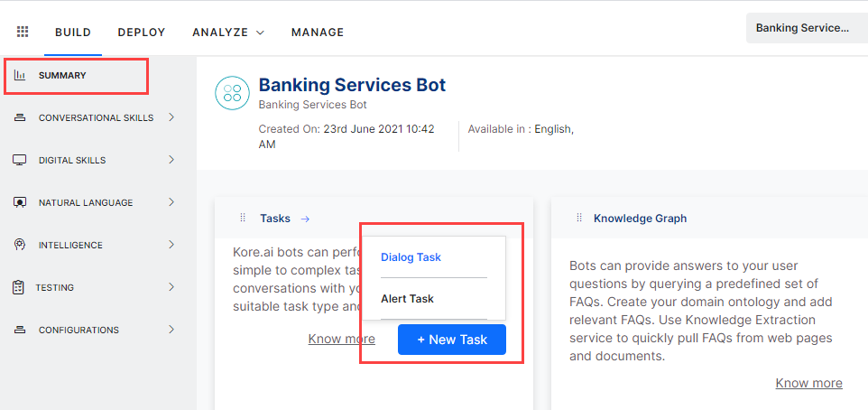
Task: Expand the Digital Skills chevron
Action: pyautogui.click(x=171, y=160)
